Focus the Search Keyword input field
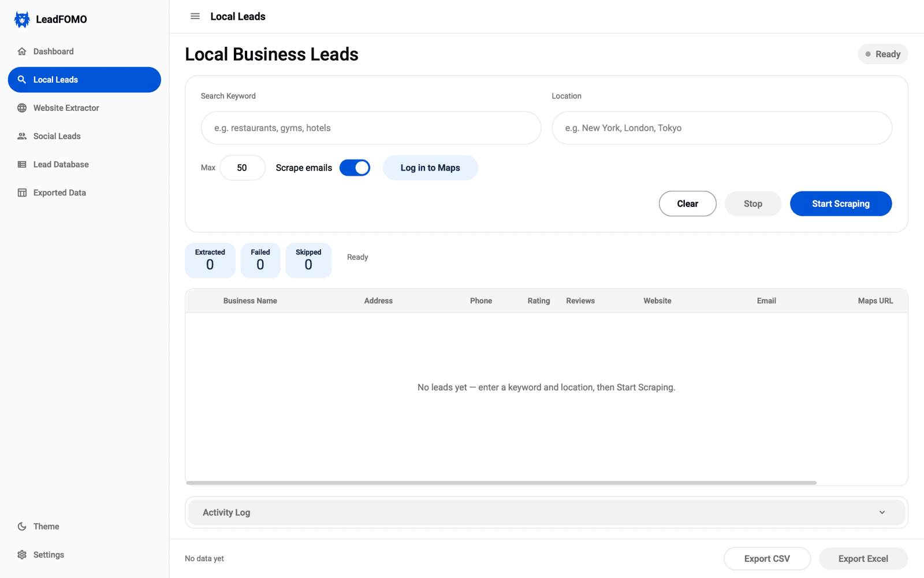This screenshot has width=924, height=578. click(x=371, y=128)
